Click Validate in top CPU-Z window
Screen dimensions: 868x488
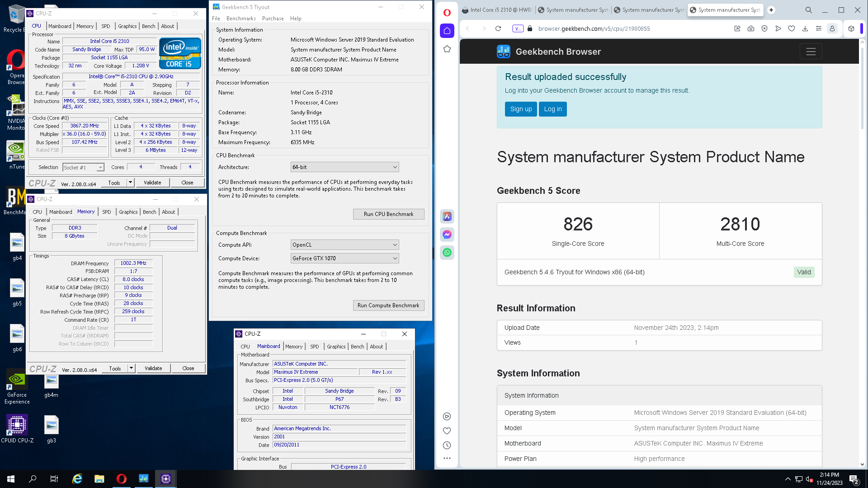pos(152,183)
